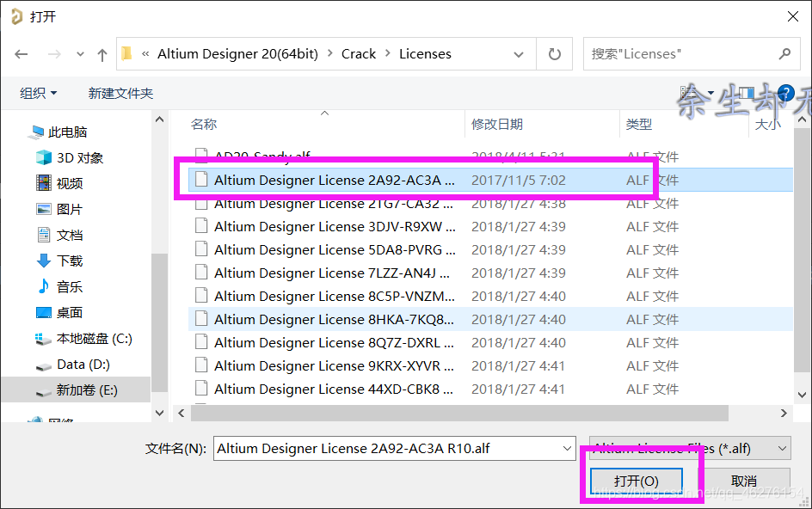Click file icon of 9KRX-XYVR license
This screenshot has width=812, height=509.
[201, 365]
